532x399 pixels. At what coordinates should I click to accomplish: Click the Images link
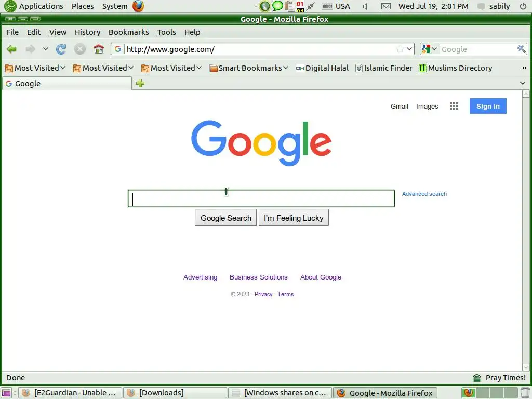click(x=427, y=106)
